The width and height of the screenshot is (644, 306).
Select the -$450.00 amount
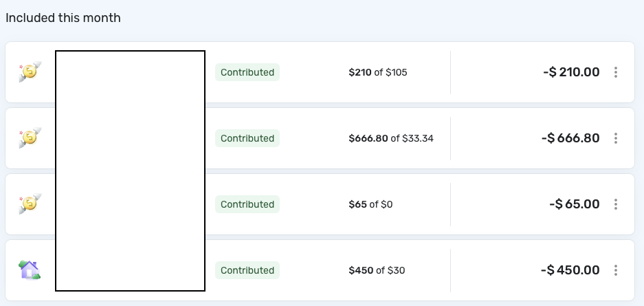click(x=570, y=270)
